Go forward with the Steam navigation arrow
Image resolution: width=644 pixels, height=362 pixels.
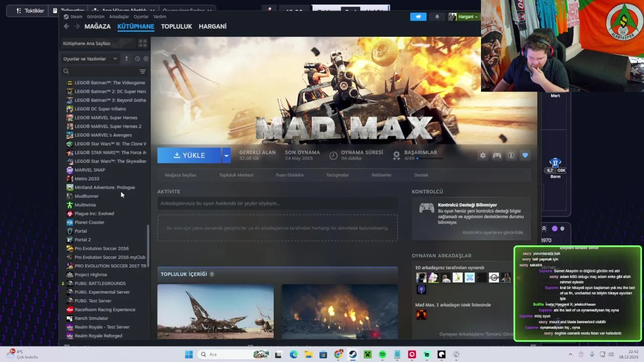77,27
